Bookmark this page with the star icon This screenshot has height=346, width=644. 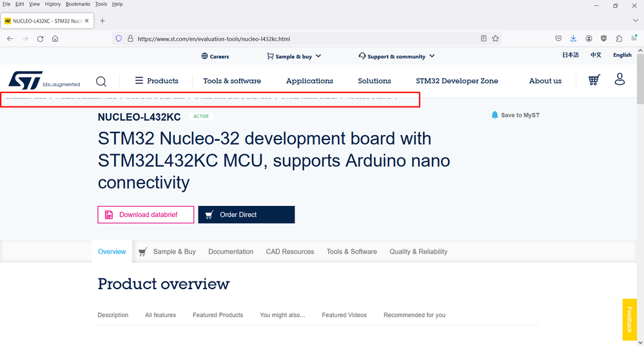495,38
